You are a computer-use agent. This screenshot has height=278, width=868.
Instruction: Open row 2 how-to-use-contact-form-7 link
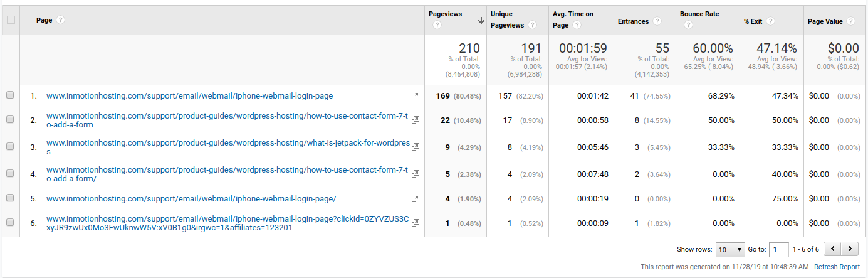(x=226, y=115)
